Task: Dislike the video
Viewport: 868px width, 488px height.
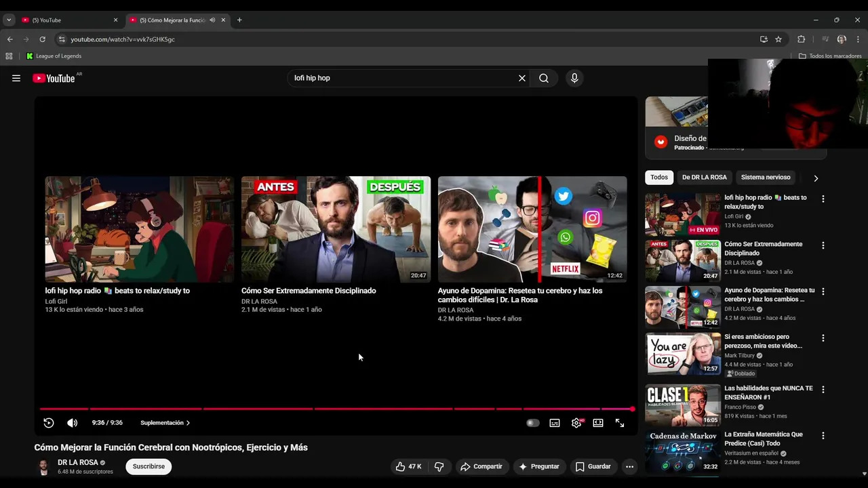Action: (x=439, y=466)
